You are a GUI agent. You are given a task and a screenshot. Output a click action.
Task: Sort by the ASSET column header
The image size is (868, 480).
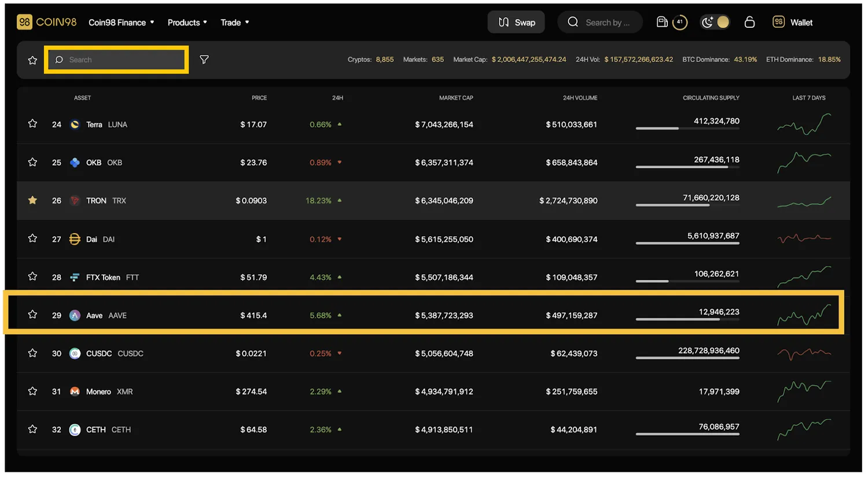click(x=82, y=98)
